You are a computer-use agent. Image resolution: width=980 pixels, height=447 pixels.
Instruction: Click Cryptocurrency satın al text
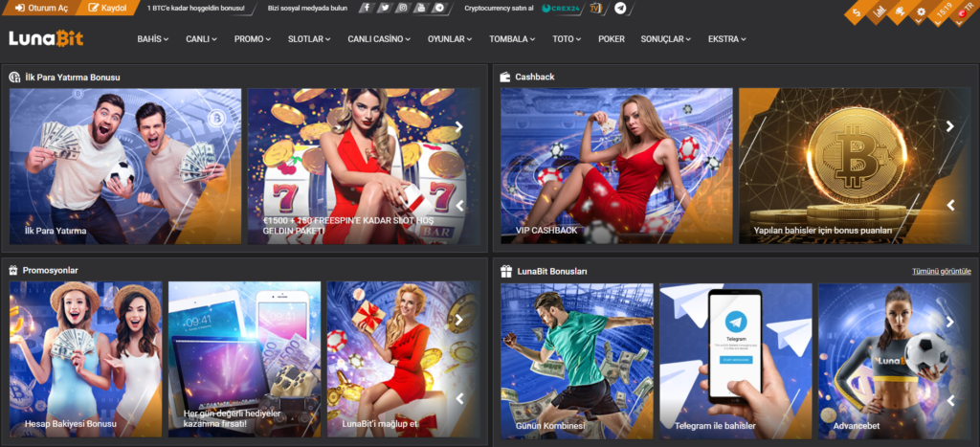pyautogui.click(x=499, y=8)
